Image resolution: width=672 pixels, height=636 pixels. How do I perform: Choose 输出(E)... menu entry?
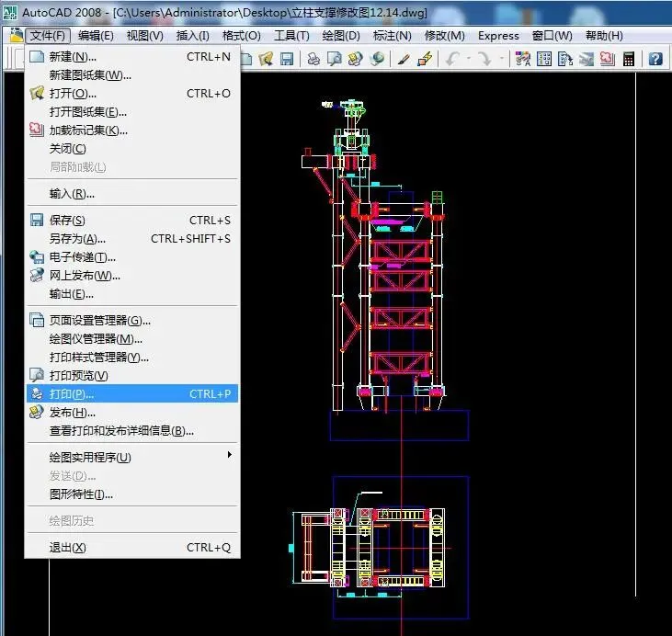(132, 294)
